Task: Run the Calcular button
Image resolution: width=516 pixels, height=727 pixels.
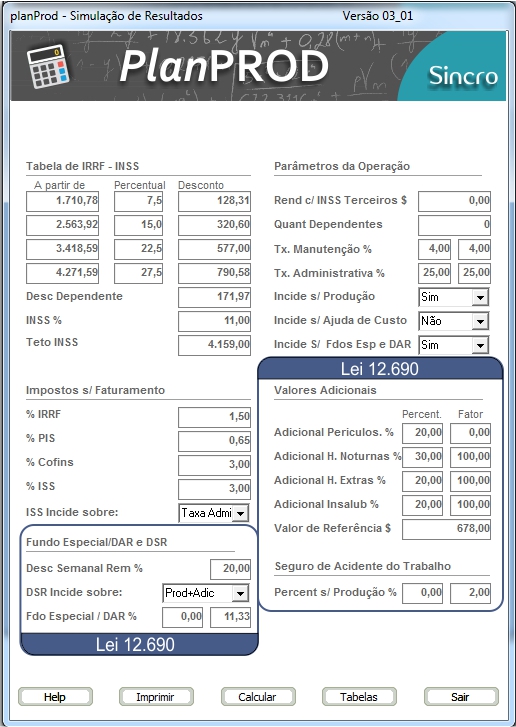Action: pos(258,696)
